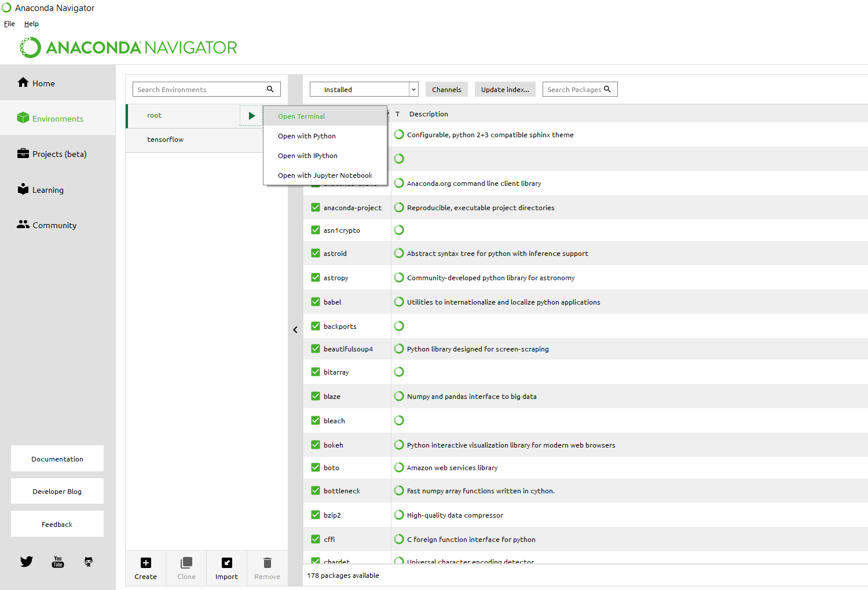Open the File menu

pyautogui.click(x=9, y=24)
